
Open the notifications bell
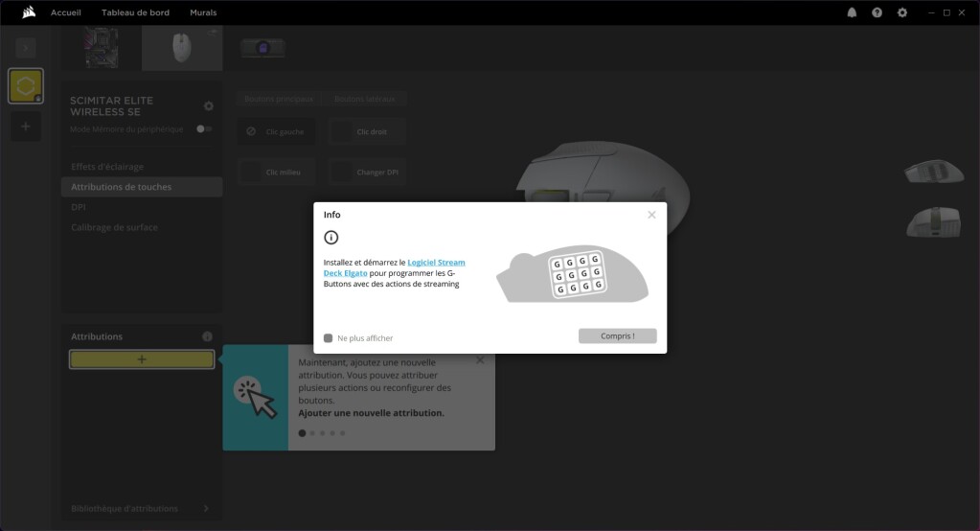click(852, 12)
